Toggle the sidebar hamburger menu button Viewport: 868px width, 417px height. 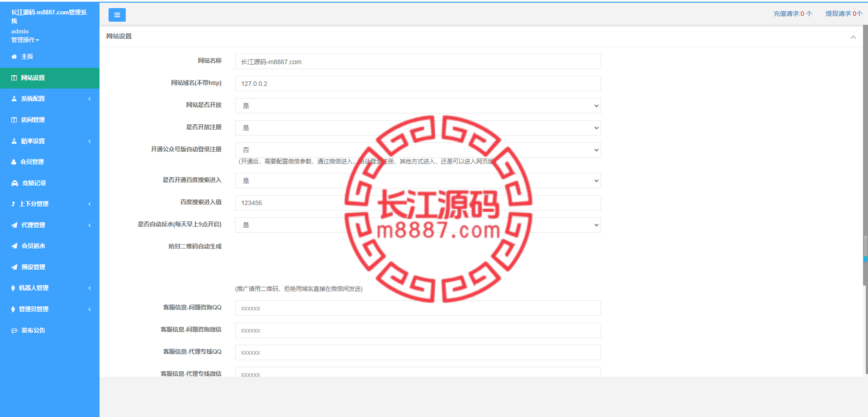[117, 15]
